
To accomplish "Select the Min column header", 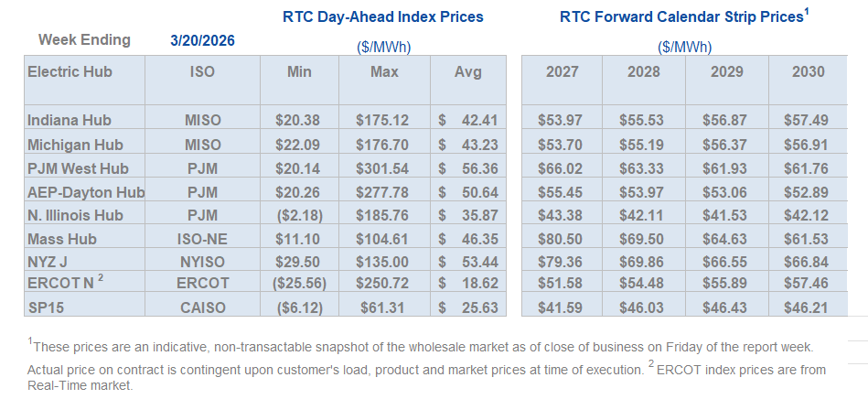I will point(300,71).
